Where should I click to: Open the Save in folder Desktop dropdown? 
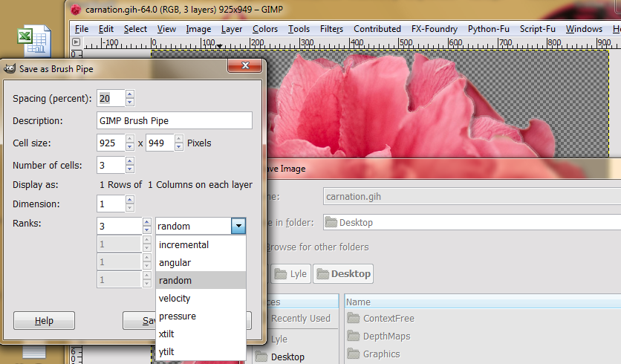coord(472,223)
